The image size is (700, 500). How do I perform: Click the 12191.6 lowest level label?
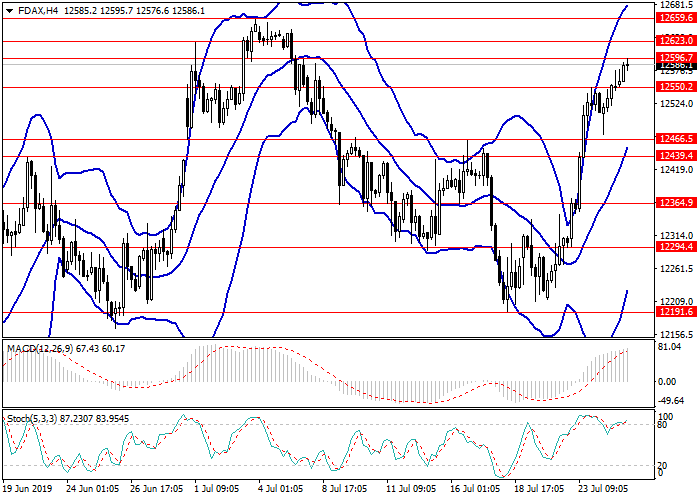[x=676, y=312]
